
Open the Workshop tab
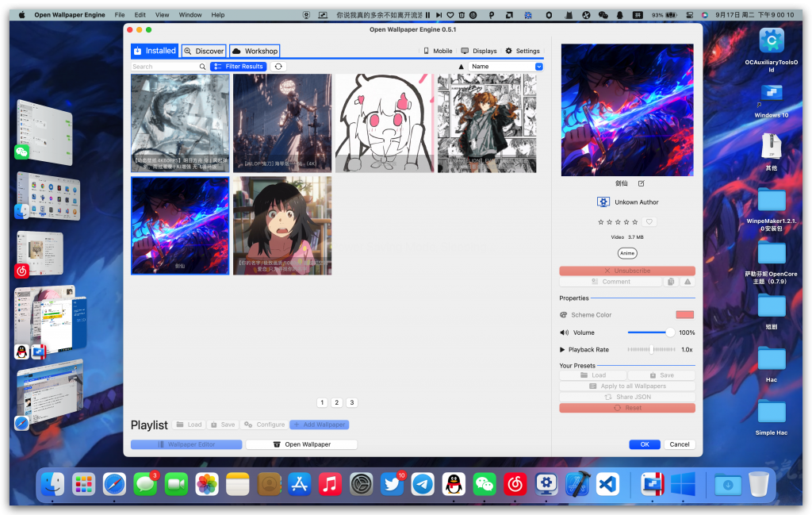(255, 51)
